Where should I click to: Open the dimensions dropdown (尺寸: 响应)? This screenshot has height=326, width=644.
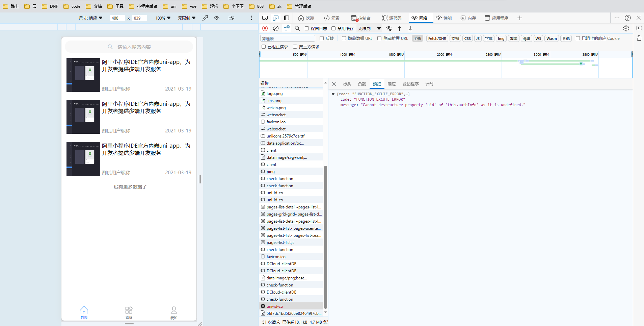(90, 18)
